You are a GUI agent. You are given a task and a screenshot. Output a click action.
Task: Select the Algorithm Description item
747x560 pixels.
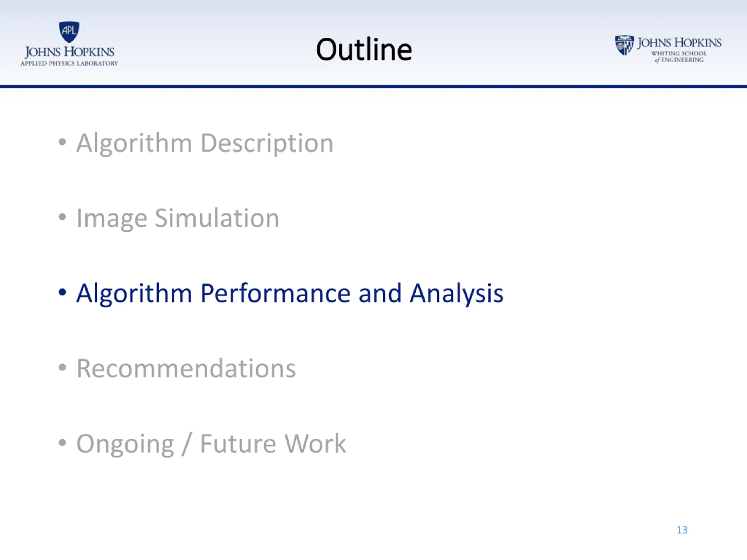205,143
